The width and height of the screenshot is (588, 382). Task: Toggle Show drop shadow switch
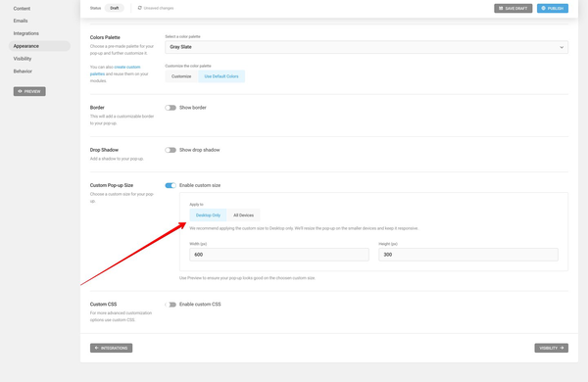[171, 150]
